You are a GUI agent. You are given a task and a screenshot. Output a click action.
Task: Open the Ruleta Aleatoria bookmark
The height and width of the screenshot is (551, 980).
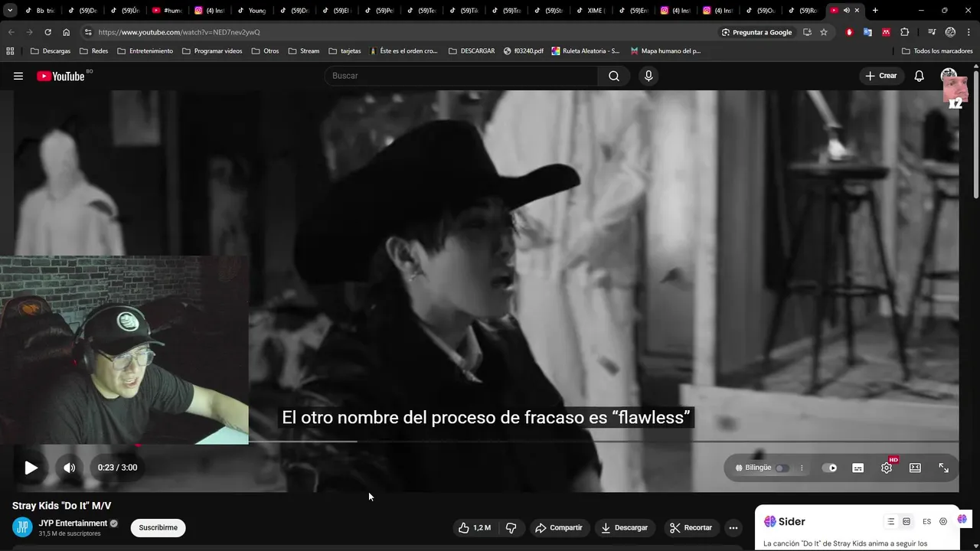(586, 51)
